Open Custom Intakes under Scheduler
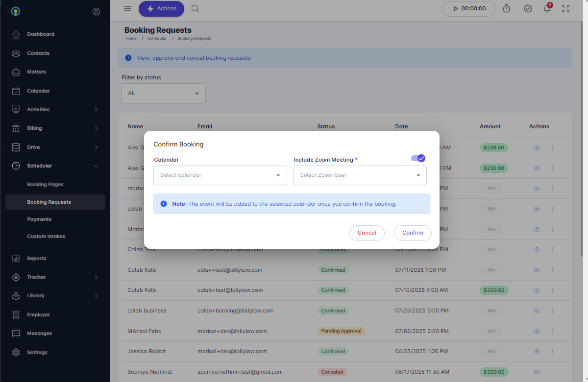588x382 pixels. [x=46, y=237]
